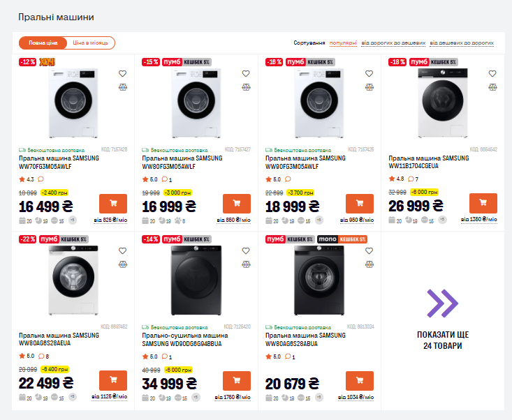The width and height of the screenshot is (512, 420).
Task: Compare the WD90DG6G94BBUA washer-dryer
Action: pyautogui.click(x=245, y=264)
